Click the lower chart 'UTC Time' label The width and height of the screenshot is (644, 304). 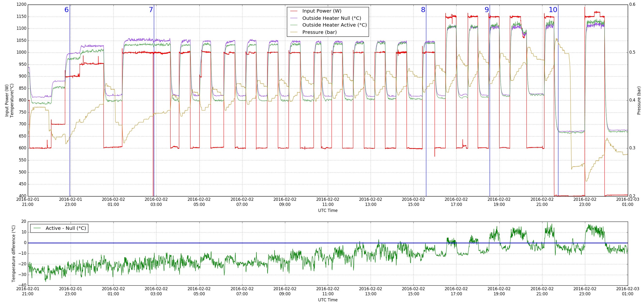[328, 300]
